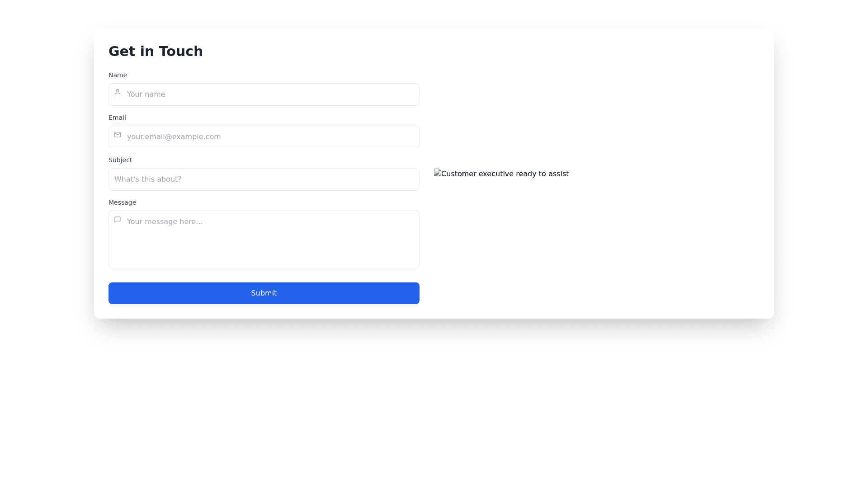Screen dimensions: 868x488
Task: Click the 'Message' field label
Action: click(x=122, y=202)
